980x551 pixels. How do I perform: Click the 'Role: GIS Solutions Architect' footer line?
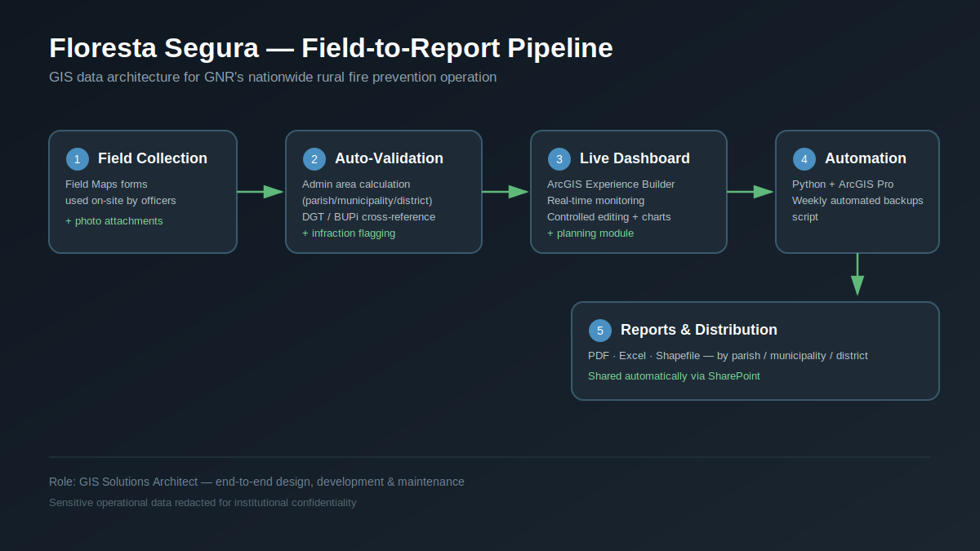(256, 482)
